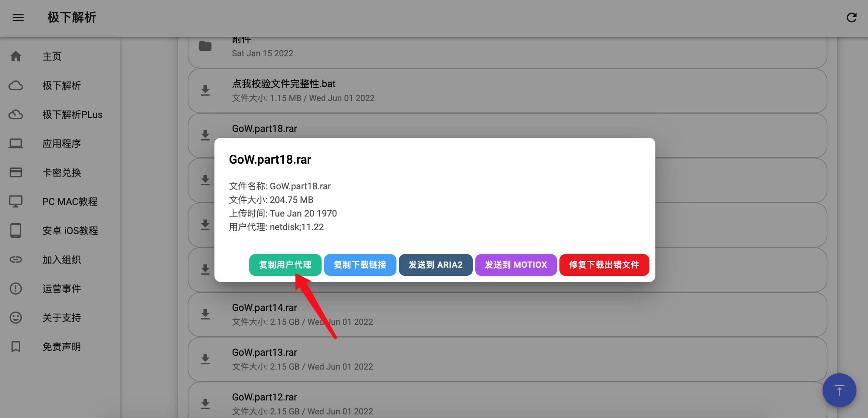Viewport: 868px width, 418px height.
Task: Click the download icon for GoW.part13.rar
Action: click(205, 359)
